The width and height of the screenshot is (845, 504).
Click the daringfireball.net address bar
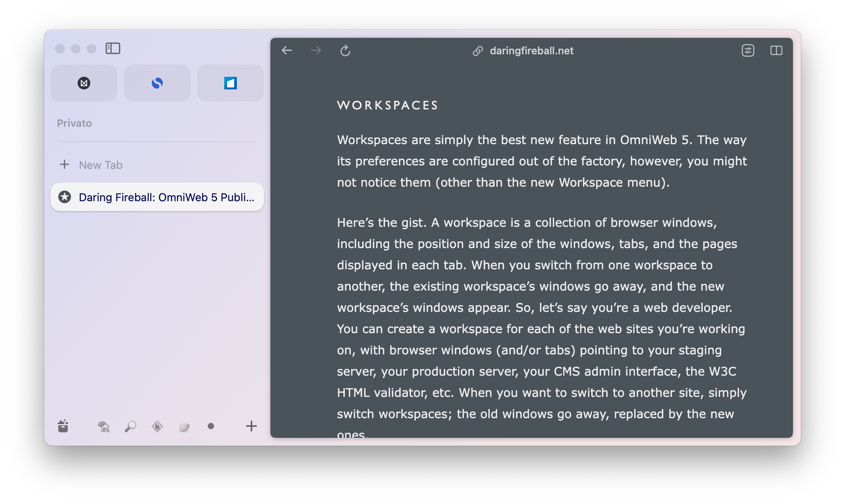[531, 51]
